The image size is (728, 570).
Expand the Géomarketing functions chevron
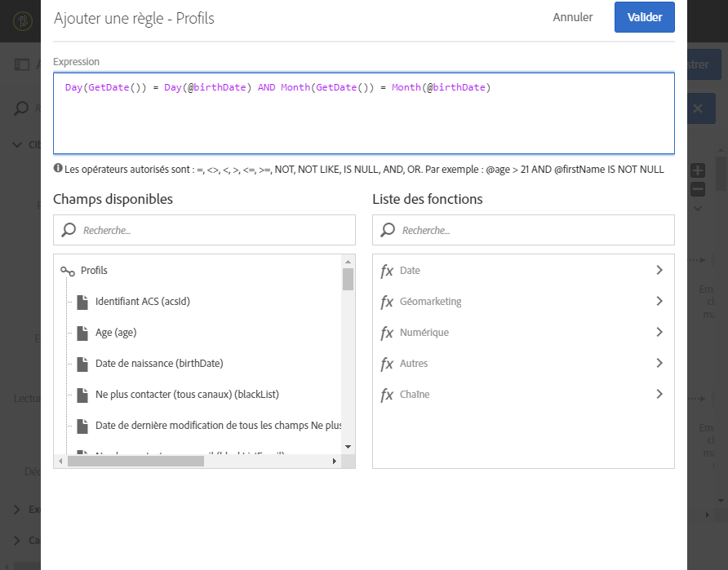tap(659, 301)
